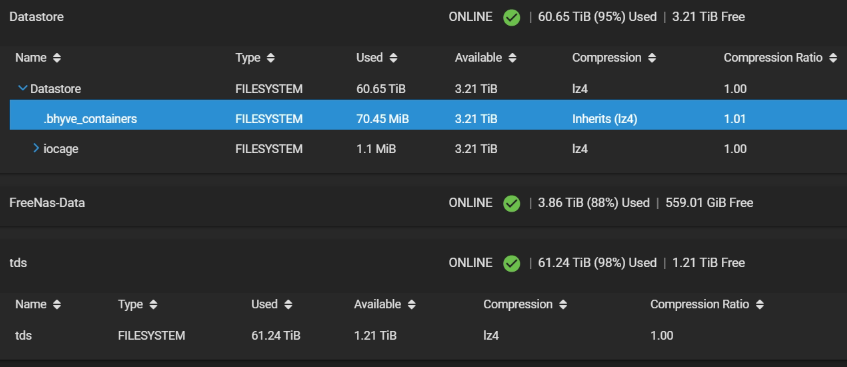This screenshot has width=847, height=367.
Task: Click ONLINE status of FreeNas-Data pool
Action: click(x=470, y=203)
